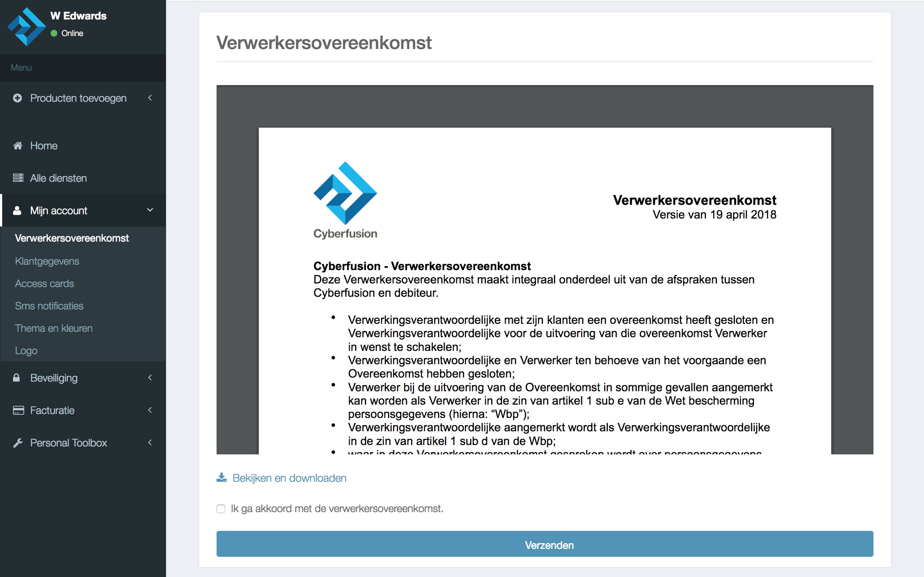Expand the Mijn account dropdown
The image size is (924, 577).
point(80,211)
